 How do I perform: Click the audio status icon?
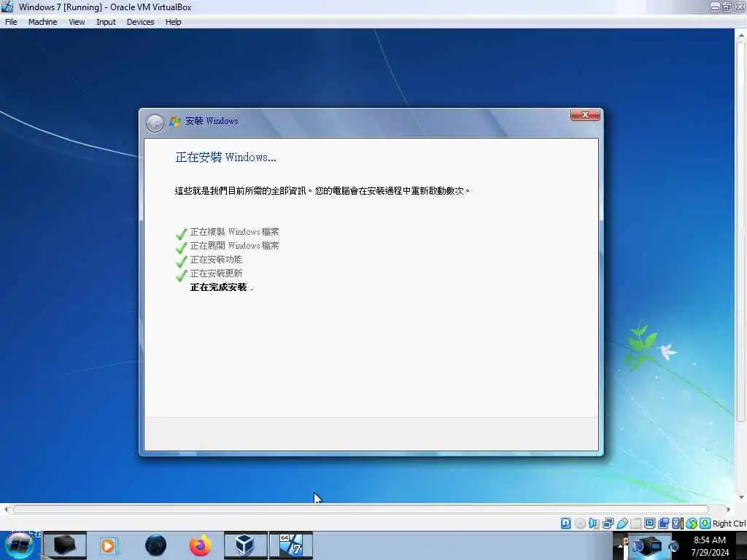pos(594,524)
